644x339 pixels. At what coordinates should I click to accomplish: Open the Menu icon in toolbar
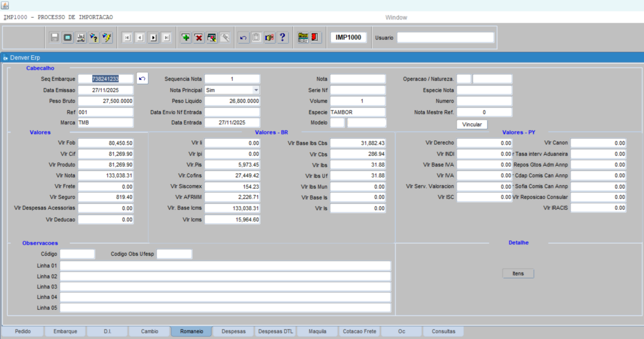[x=303, y=38]
